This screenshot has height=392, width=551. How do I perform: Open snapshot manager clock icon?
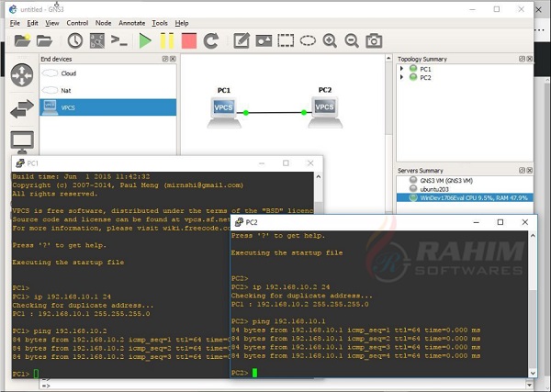pos(75,40)
